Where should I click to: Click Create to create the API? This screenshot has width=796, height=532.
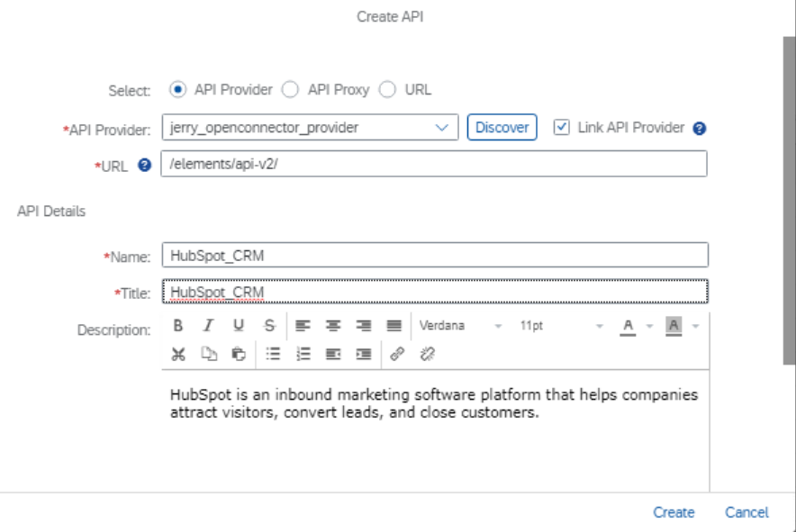point(674,512)
